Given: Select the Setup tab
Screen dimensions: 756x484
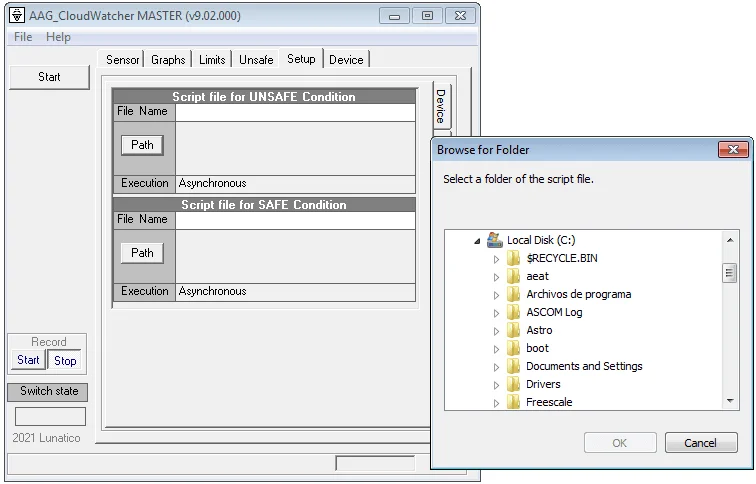Looking at the screenshot, I should click(x=301, y=59).
